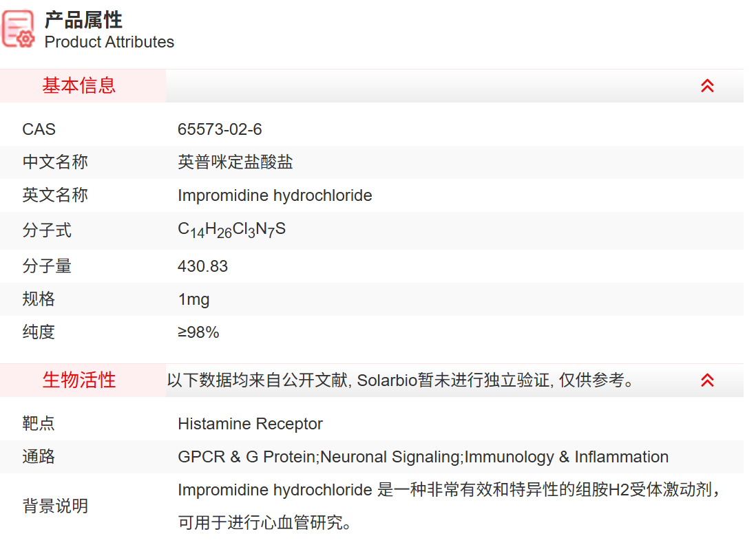The height and width of the screenshot is (547, 756).
Task: Click CAS number 65573-02-6
Action: (220, 129)
